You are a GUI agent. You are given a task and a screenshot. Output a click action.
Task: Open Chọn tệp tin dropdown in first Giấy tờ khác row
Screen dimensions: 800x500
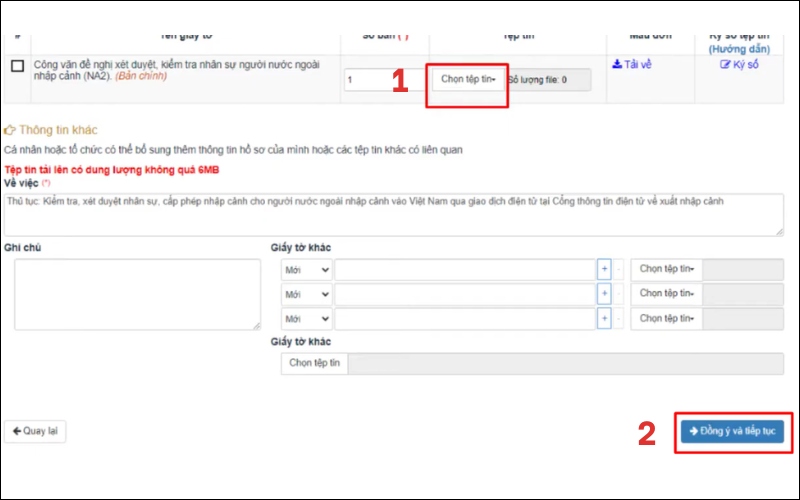[x=666, y=268]
